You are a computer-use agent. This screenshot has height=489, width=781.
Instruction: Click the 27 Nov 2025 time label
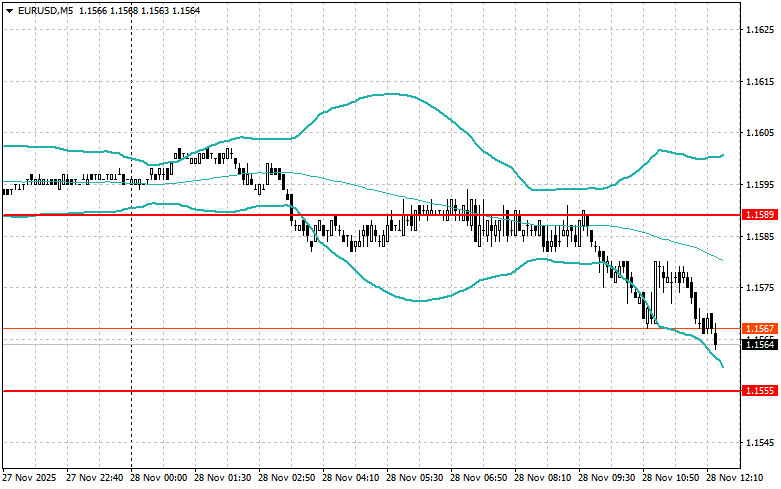29,478
